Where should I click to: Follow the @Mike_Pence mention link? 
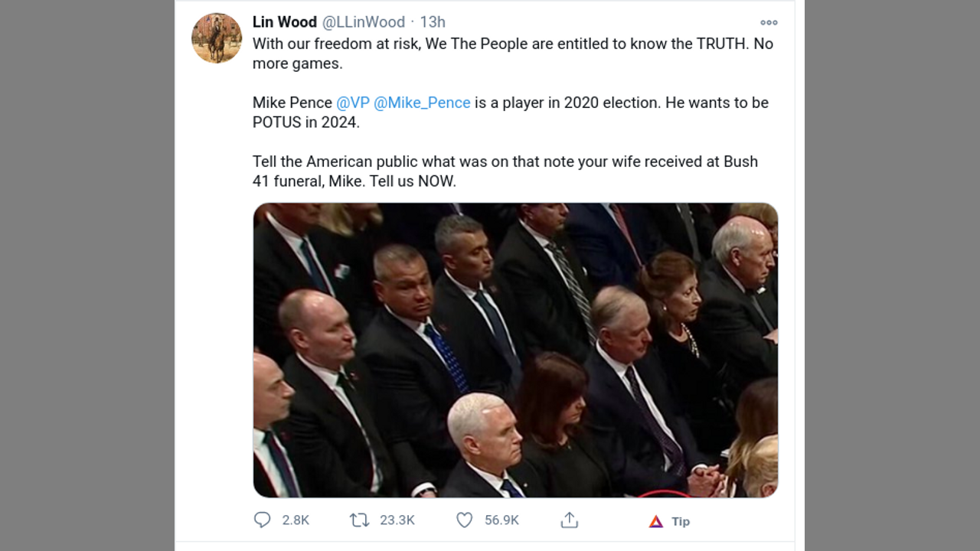click(x=422, y=103)
